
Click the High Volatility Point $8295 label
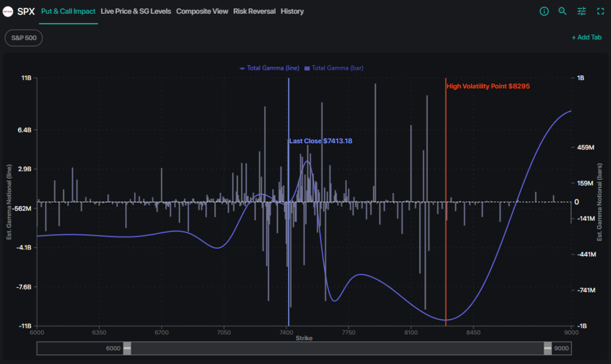coord(488,86)
